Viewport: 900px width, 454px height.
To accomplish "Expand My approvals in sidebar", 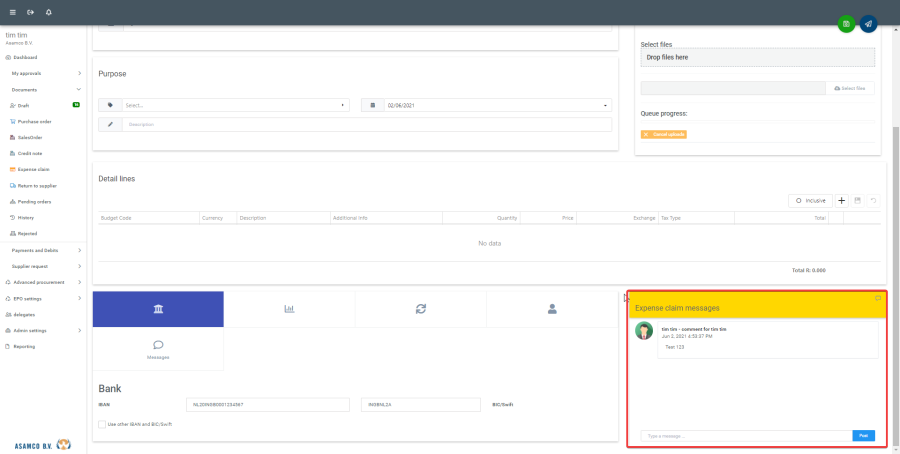I will 45,73.
